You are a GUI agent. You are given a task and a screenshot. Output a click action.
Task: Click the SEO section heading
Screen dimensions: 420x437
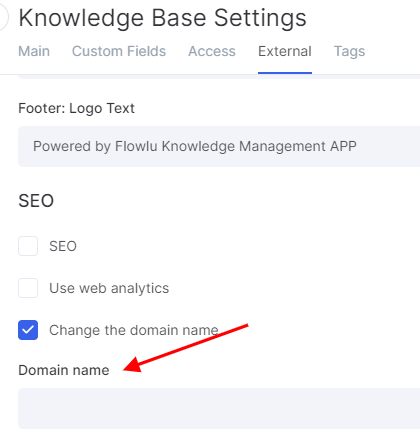point(36,201)
